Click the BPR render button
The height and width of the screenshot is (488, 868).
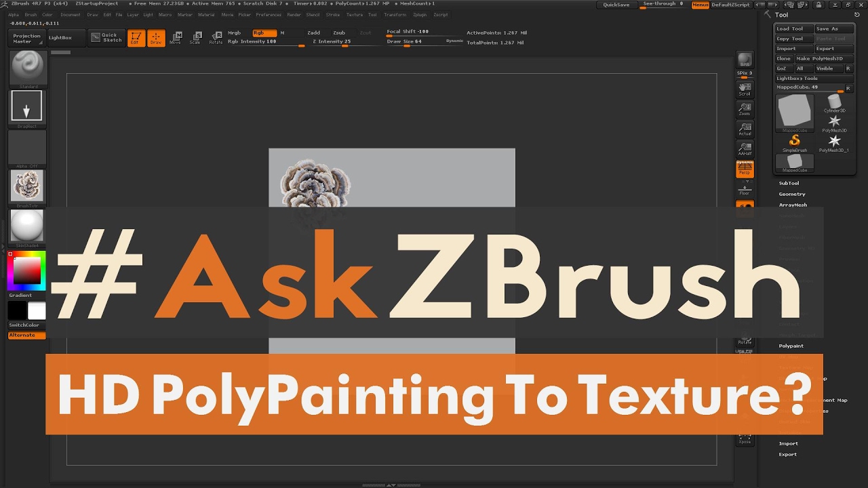(x=745, y=60)
